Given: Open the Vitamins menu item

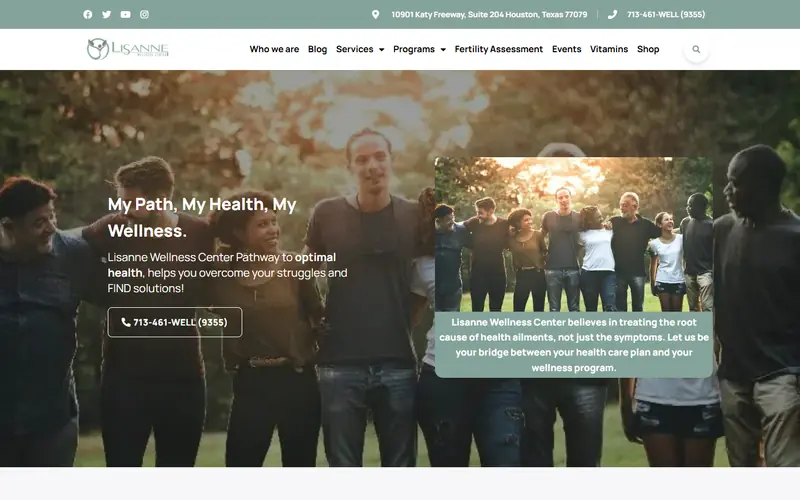Looking at the screenshot, I should point(609,49).
